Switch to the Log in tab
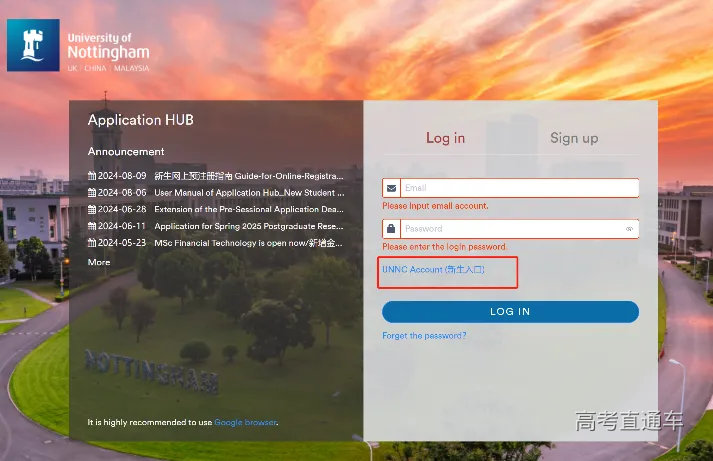The image size is (713, 461). 445,138
